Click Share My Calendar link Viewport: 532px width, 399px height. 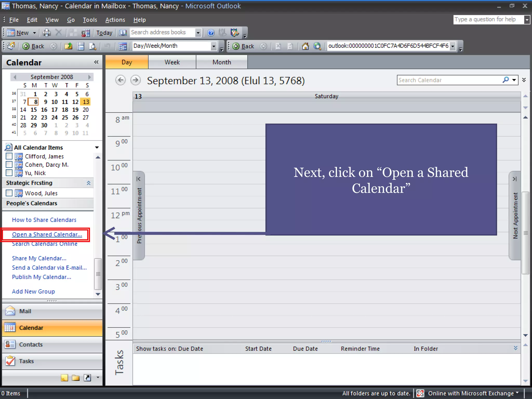[x=39, y=258]
